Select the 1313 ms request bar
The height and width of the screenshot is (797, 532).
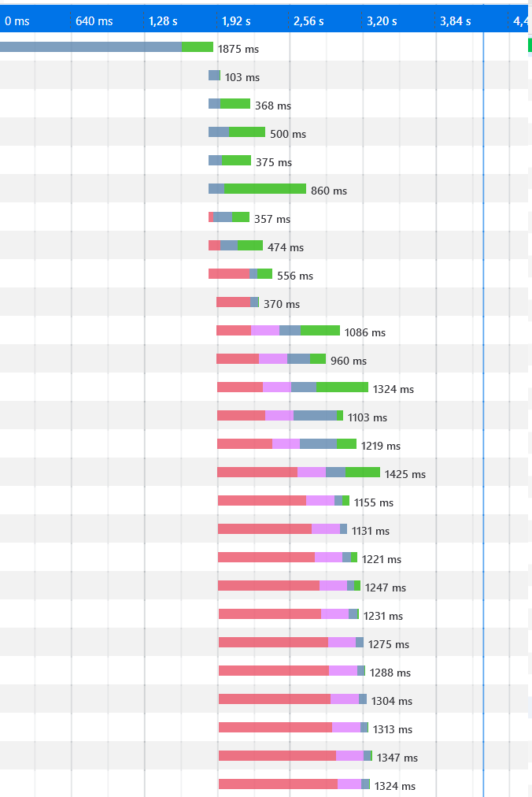tap(294, 728)
